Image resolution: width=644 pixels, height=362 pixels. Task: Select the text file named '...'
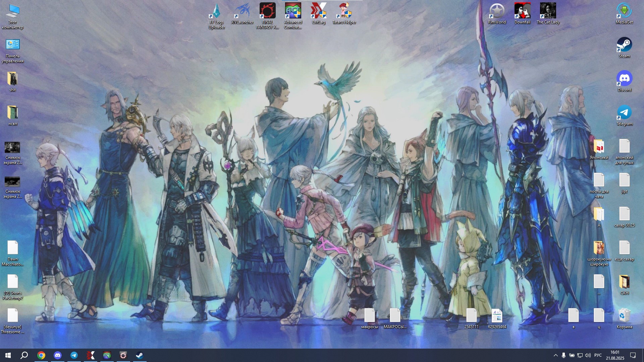(599, 285)
